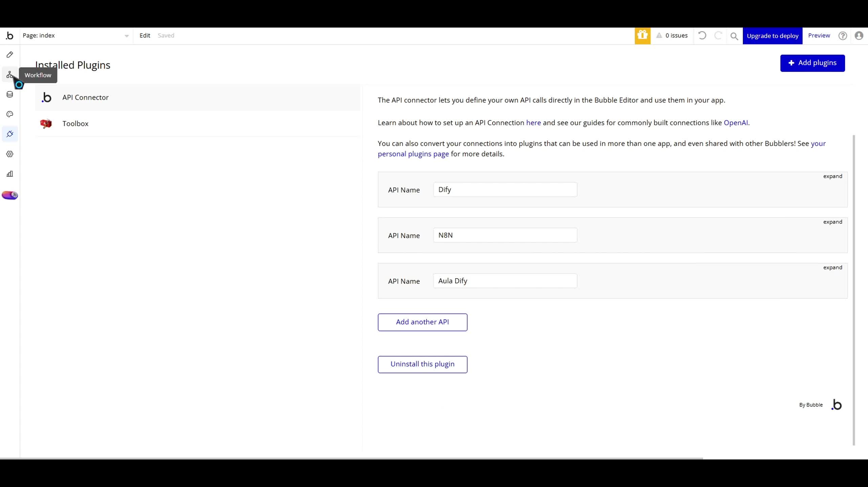868x487 pixels.
Task: Click the Add another API button
Action: [x=422, y=322]
